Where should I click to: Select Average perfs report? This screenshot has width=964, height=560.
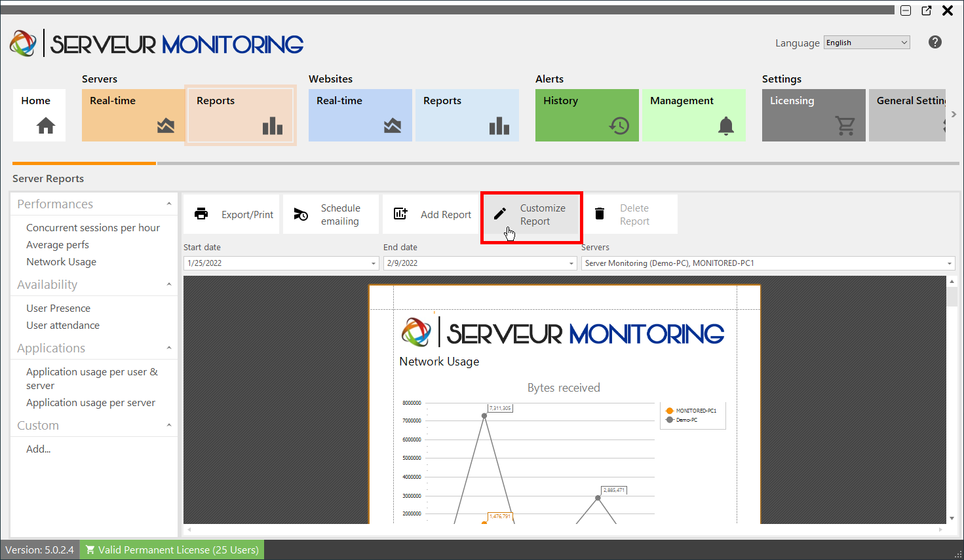click(58, 244)
